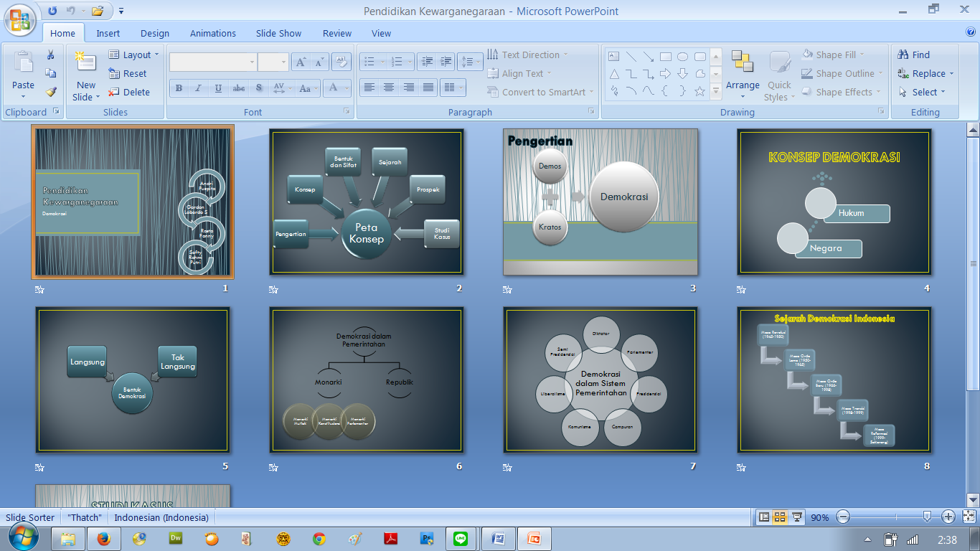Click the Grow Font icon
This screenshot has height=551, width=980.
[x=301, y=62]
